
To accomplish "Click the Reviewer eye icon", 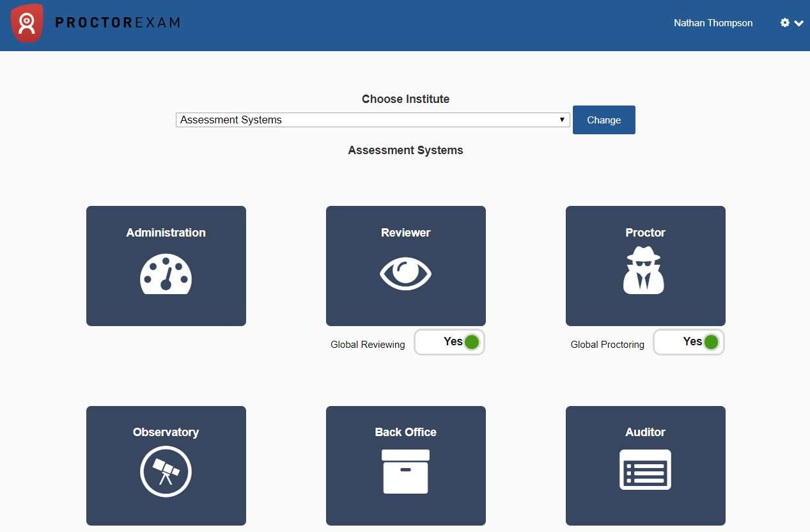I will point(406,274).
